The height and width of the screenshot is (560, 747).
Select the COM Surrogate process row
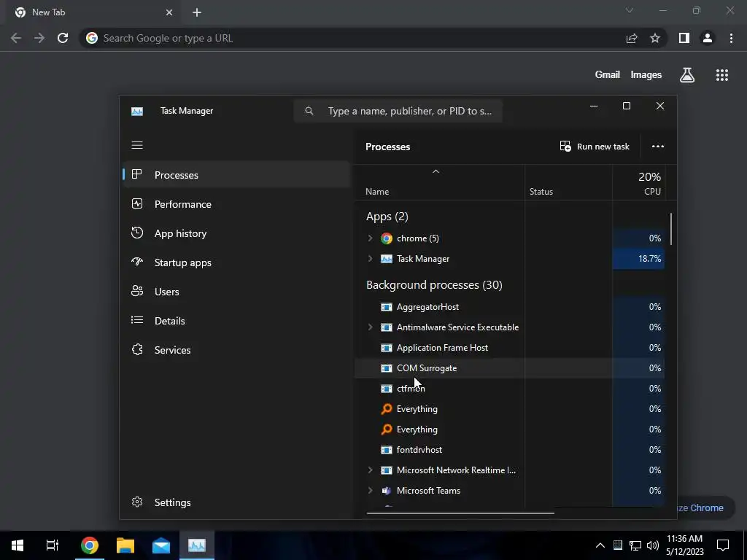click(510, 368)
